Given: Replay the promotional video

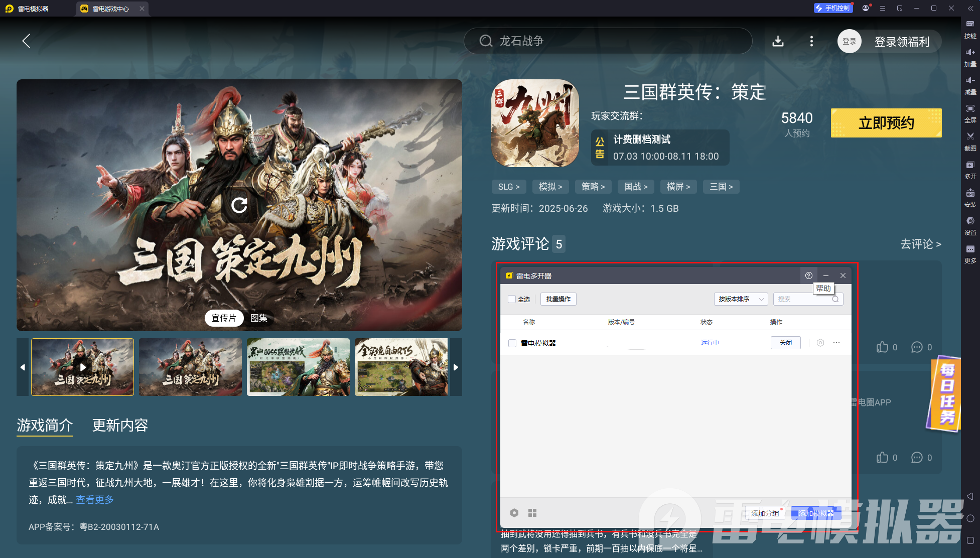Looking at the screenshot, I should (239, 205).
